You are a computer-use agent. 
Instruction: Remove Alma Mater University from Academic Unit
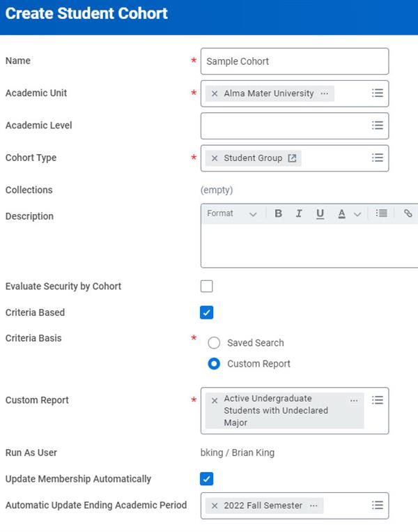(215, 93)
